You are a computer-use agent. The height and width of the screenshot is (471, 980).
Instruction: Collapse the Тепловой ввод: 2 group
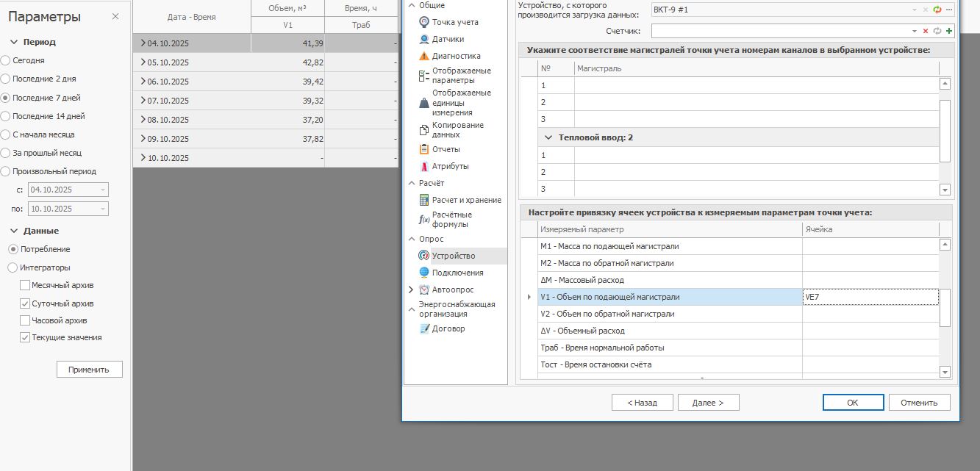coord(548,137)
